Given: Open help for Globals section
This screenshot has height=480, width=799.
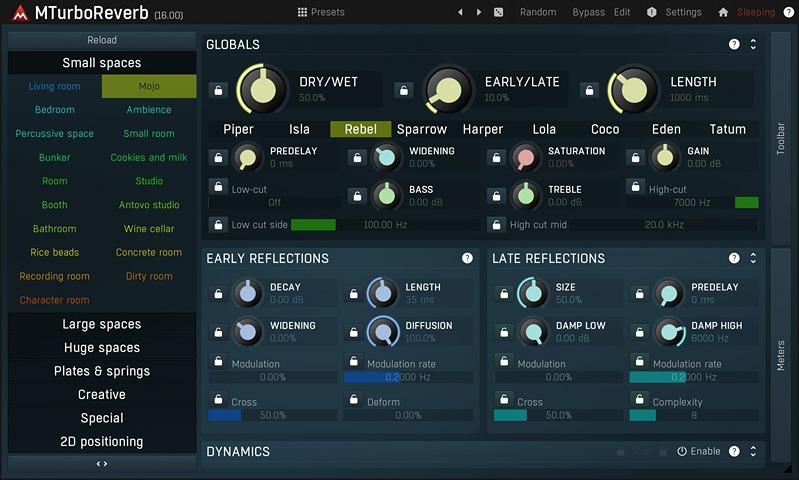Looking at the screenshot, I should tap(734, 44).
